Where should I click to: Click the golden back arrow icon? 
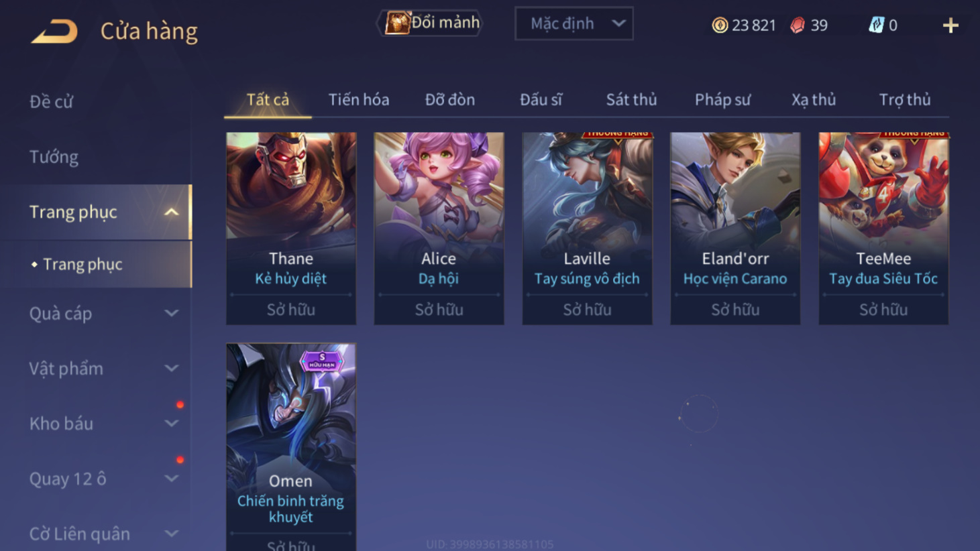54,32
